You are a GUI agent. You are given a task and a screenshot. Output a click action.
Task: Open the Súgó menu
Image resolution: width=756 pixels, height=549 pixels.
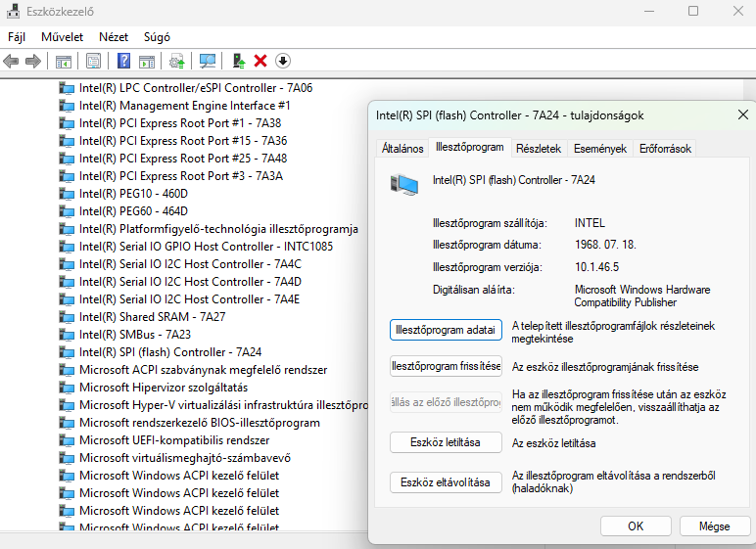(x=157, y=37)
